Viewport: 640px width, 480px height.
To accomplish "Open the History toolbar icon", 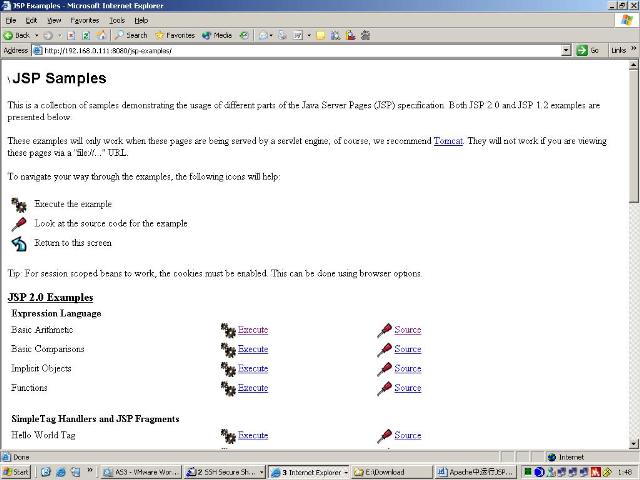I will point(244,36).
